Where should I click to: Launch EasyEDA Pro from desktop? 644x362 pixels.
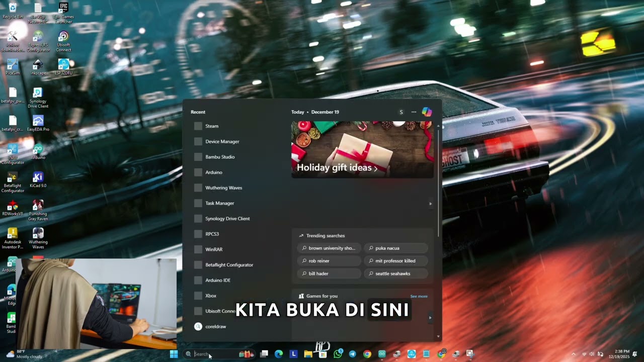38,124
